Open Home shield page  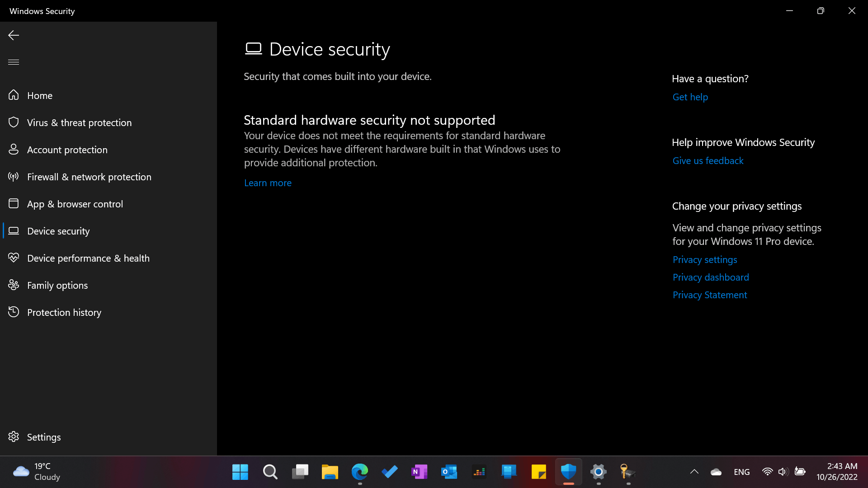(x=39, y=95)
